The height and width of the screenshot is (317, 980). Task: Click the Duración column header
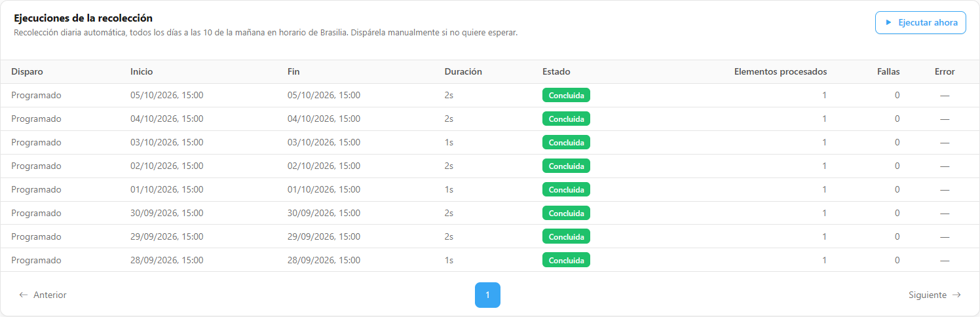click(x=463, y=71)
